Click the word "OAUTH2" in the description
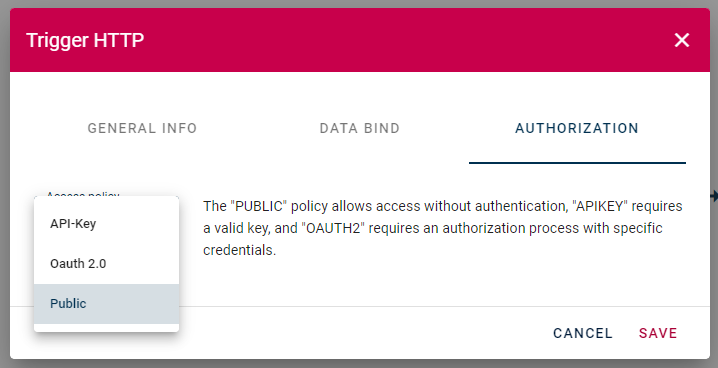The width and height of the screenshot is (718, 368). pyautogui.click(x=333, y=228)
